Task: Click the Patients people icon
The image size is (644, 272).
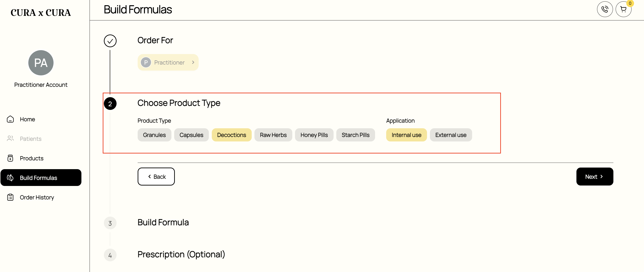Action: coord(10,139)
